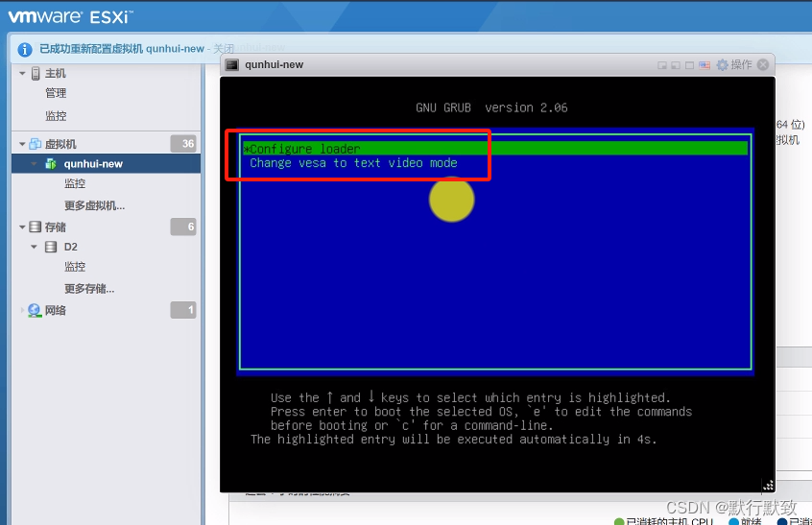Click the console resize grip corner

pos(768,485)
